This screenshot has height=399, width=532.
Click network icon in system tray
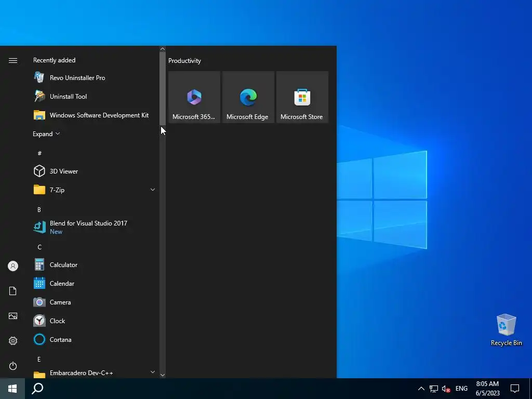pos(434,389)
